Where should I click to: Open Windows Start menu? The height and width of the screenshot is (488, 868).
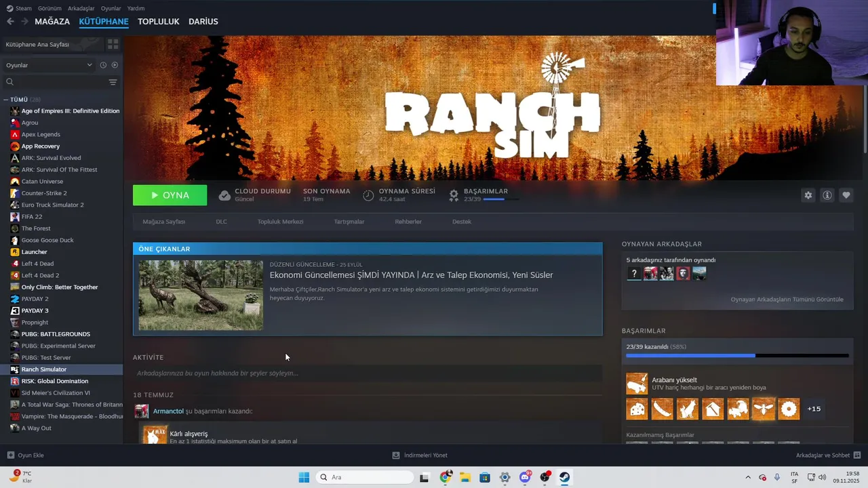(x=304, y=477)
